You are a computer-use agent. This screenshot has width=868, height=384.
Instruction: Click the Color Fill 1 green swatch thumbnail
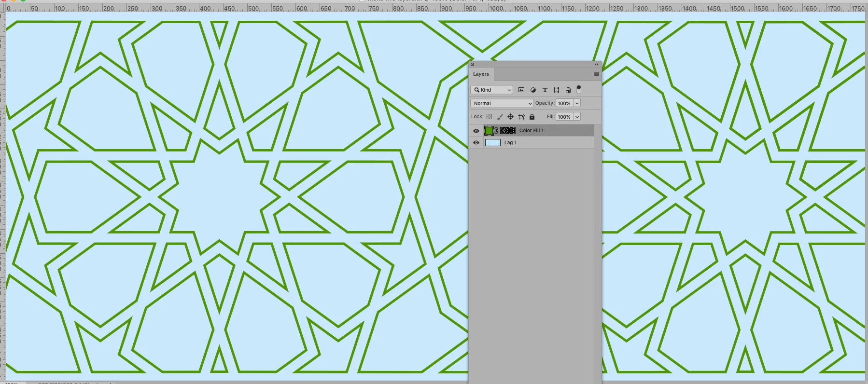pos(489,131)
